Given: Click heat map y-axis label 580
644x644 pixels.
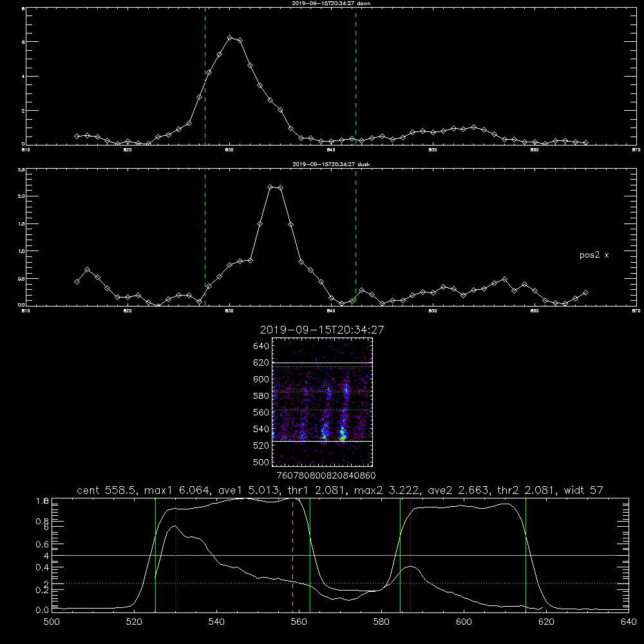Looking at the screenshot, I should 261,396.
